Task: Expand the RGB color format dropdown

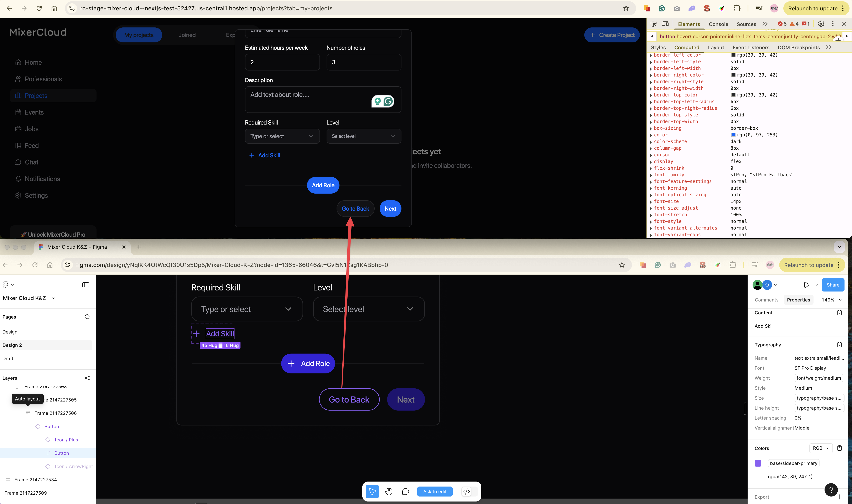Action: click(820, 448)
